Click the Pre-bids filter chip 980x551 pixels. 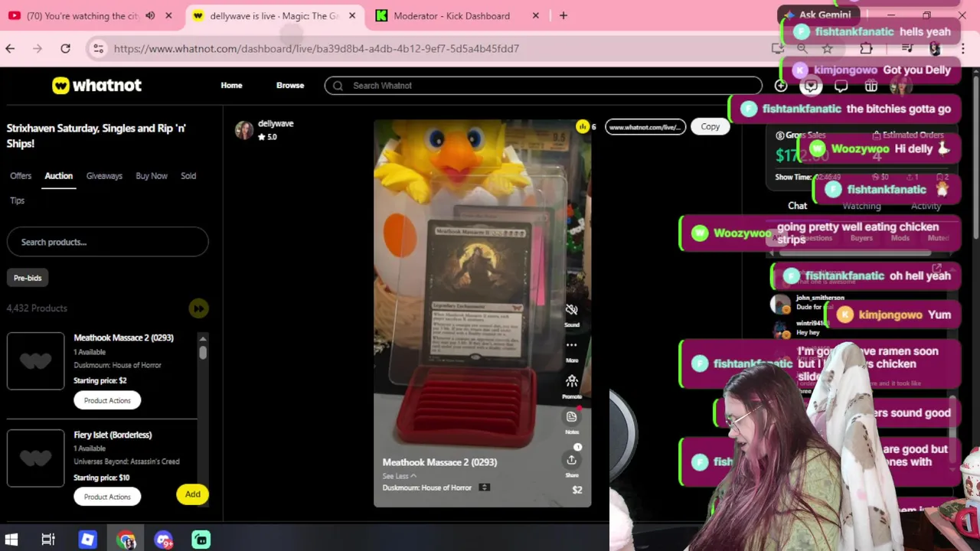point(28,278)
